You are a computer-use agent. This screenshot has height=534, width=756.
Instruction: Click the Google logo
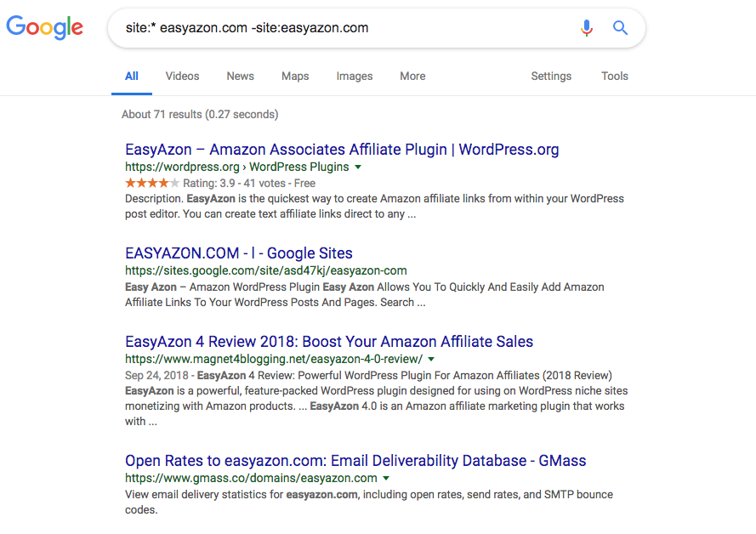[44, 27]
